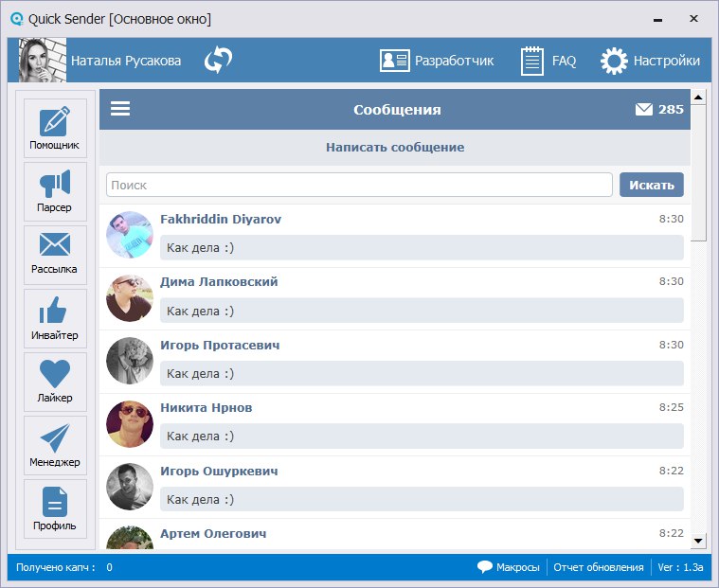
Task: Open message preview from Игорь Протасевич
Action: [422, 373]
